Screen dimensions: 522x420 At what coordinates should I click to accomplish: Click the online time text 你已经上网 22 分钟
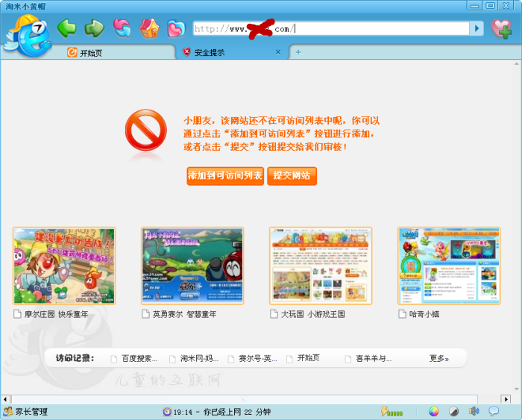(x=237, y=412)
